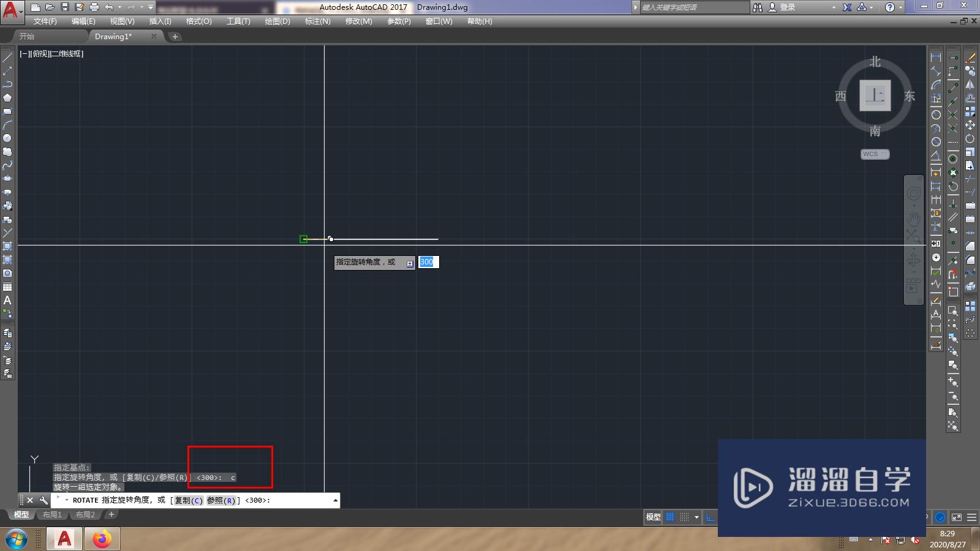Screen dimensions: 980x551
Task: Select the Pan hand tool in navigation bar
Action: pyautogui.click(x=913, y=218)
